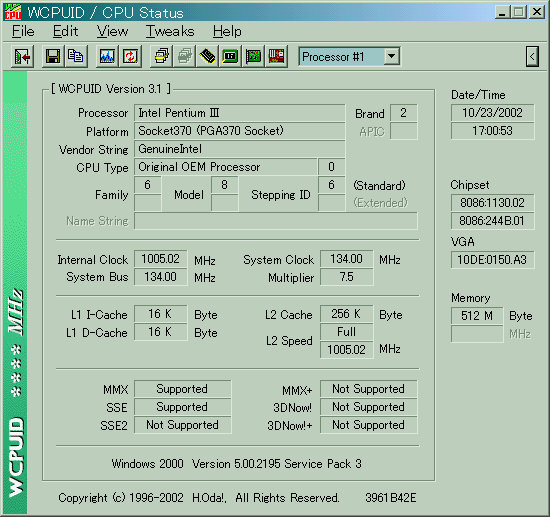Click the Platform field Socket370 (PGA370 Socket)
Screen dimensions: 550x517
240,131
